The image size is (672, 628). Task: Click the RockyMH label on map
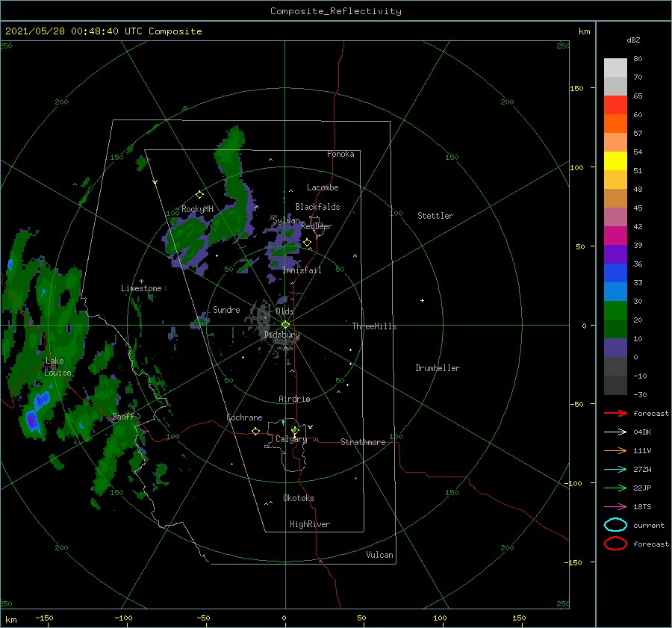click(197, 209)
